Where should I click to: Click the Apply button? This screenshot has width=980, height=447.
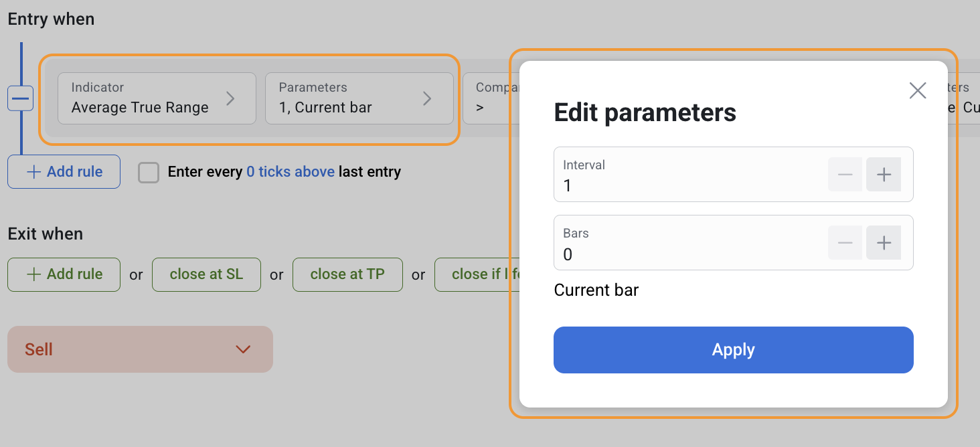coord(734,350)
